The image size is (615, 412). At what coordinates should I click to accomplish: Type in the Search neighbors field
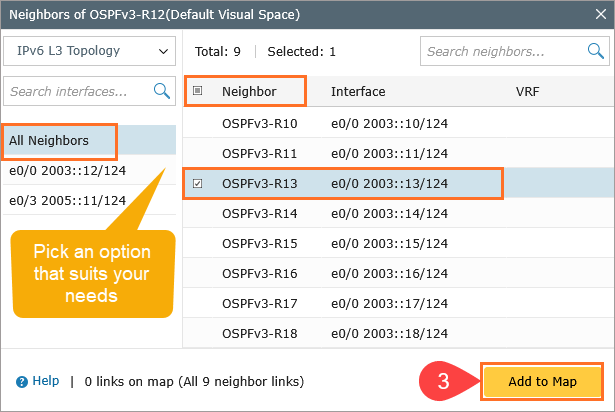pyautogui.click(x=500, y=51)
